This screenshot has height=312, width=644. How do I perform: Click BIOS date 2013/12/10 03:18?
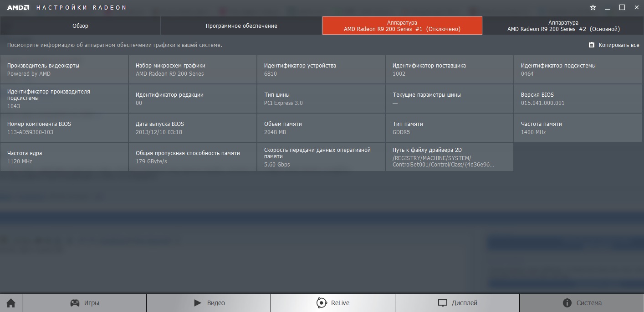(x=159, y=132)
